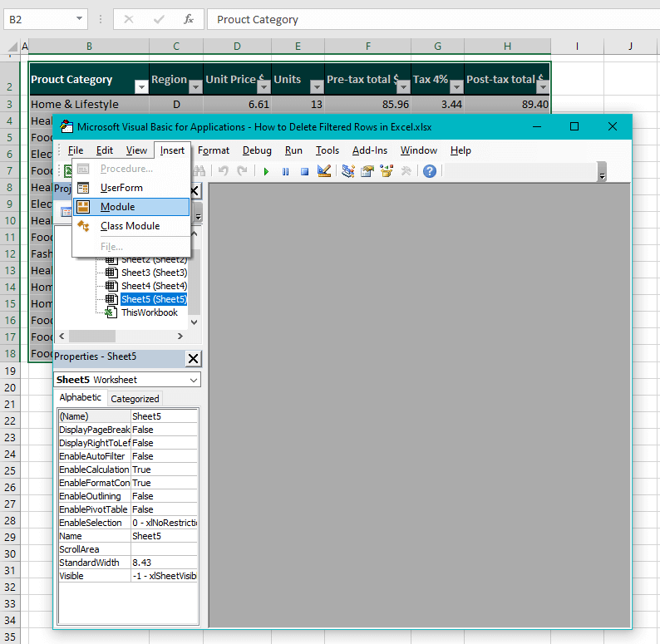Click the Sheet4 worksheet icon in tree

point(111,286)
